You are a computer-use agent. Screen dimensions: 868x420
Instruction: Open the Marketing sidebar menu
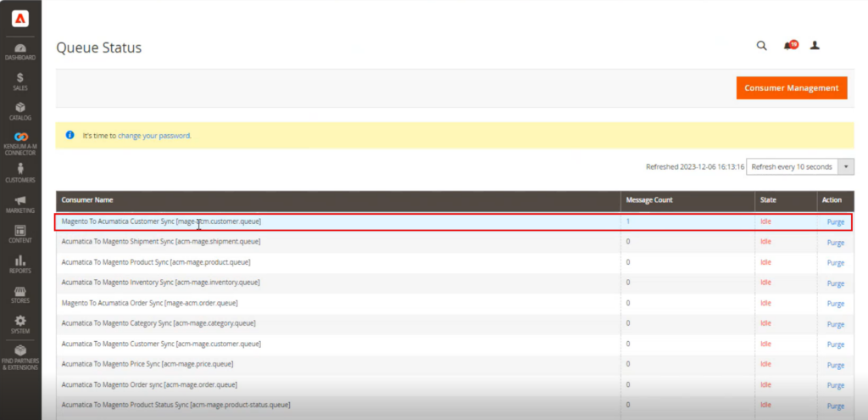pyautogui.click(x=20, y=204)
